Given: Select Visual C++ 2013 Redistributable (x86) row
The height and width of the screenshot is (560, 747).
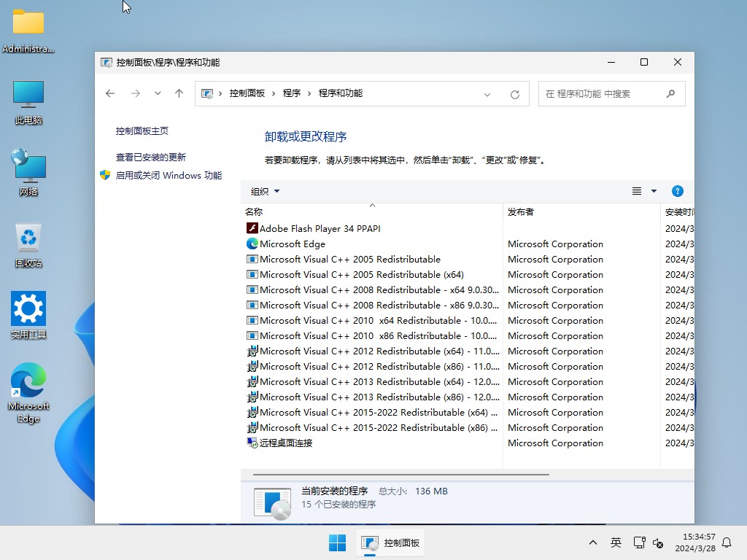Looking at the screenshot, I should tap(469, 397).
